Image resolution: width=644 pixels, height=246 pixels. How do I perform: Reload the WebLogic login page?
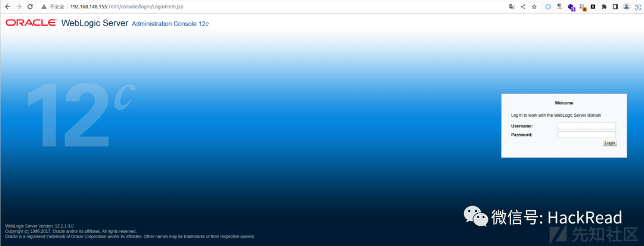[x=30, y=7]
